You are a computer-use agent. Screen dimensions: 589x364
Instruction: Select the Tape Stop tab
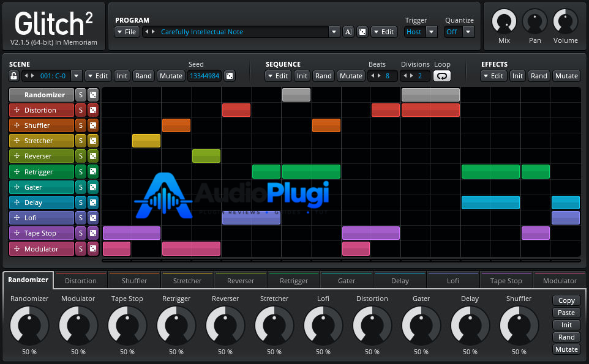click(x=506, y=281)
